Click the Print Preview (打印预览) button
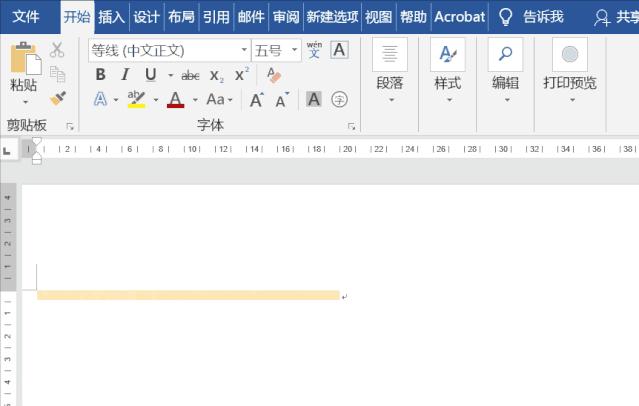 point(570,71)
